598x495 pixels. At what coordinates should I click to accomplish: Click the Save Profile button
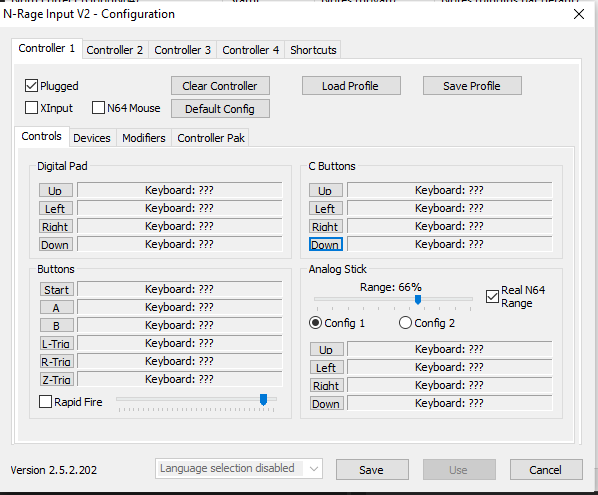[x=472, y=86]
